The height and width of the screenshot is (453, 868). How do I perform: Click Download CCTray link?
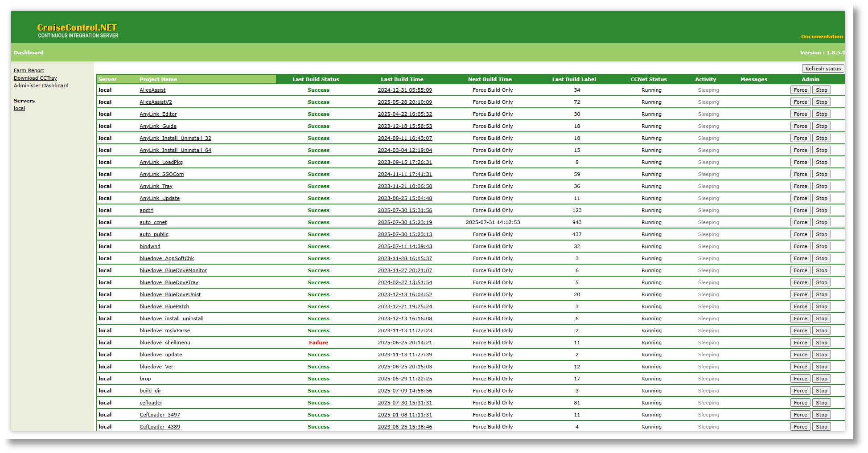35,78
